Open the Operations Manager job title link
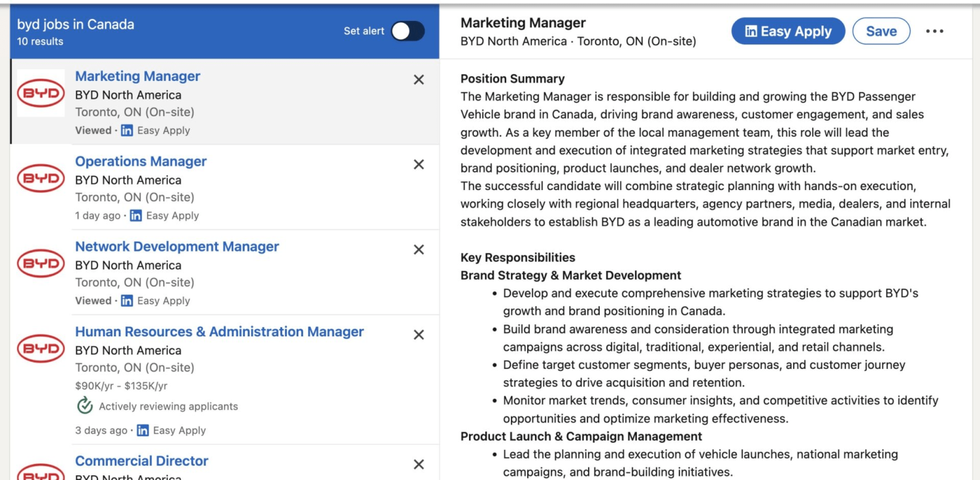Viewport: 980px width, 480px height. [140, 161]
